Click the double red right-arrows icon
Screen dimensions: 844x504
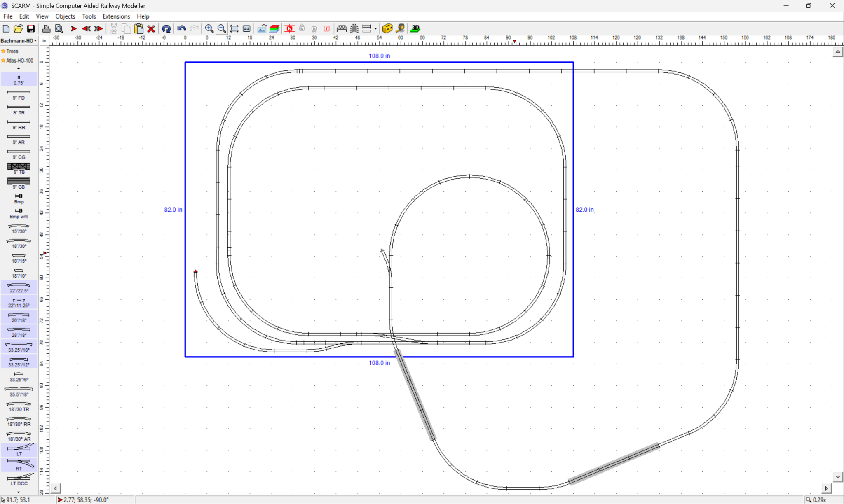click(98, 28)
